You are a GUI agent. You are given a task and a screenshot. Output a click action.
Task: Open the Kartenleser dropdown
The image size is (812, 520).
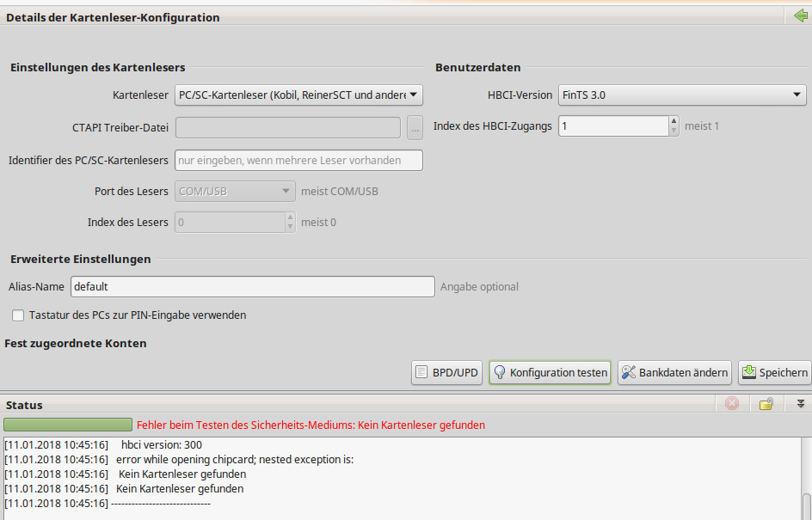tap(298, 95)
